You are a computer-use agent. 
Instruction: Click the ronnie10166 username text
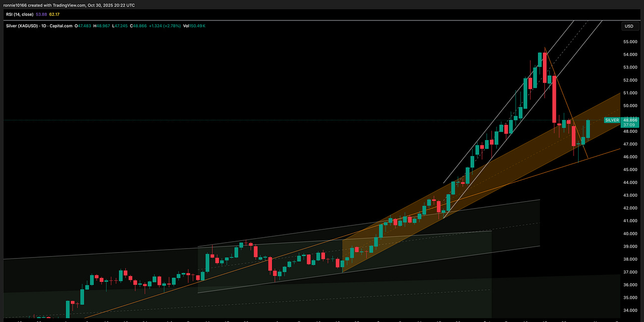pos(16,5)
